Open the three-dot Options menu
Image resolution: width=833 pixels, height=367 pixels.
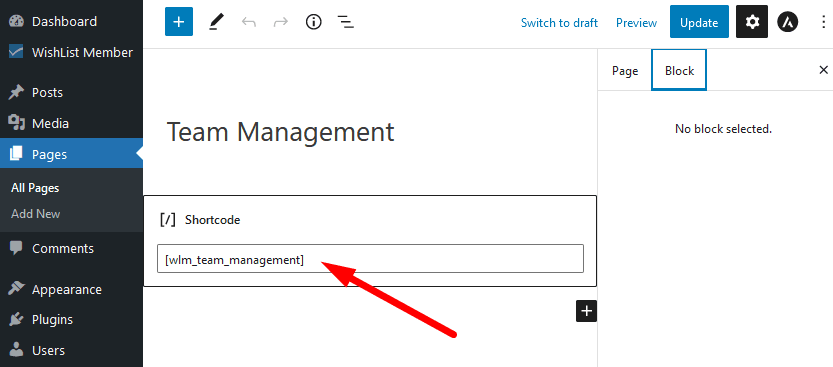823,22
